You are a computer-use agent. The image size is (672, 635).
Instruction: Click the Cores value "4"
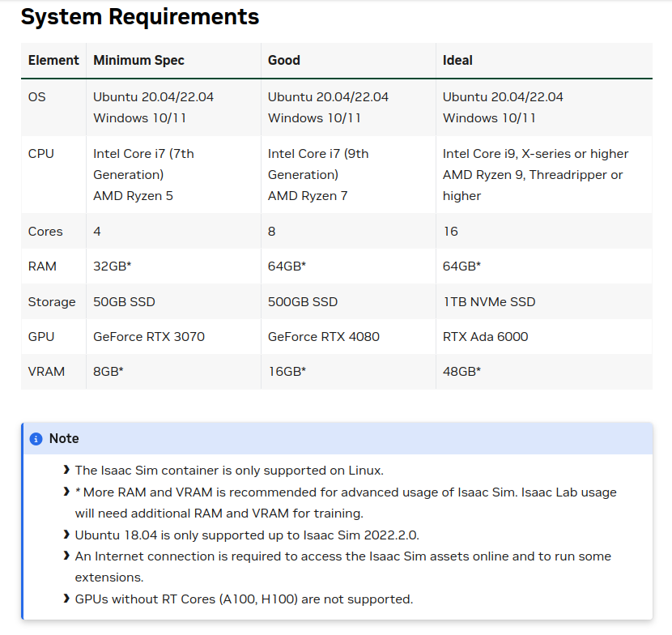[x=97, y=232]
